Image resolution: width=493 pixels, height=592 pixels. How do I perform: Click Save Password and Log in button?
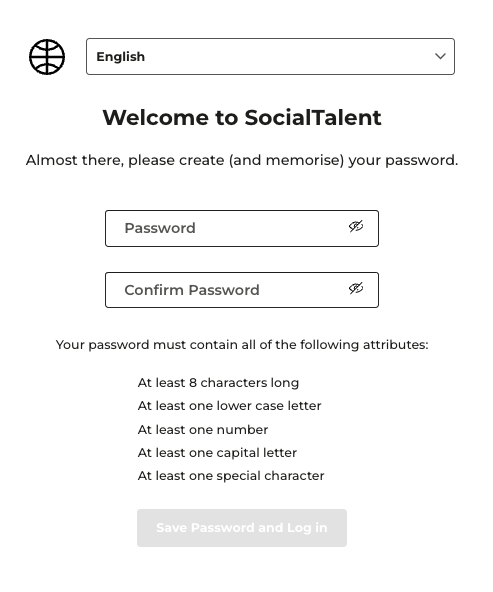point(242,528)
